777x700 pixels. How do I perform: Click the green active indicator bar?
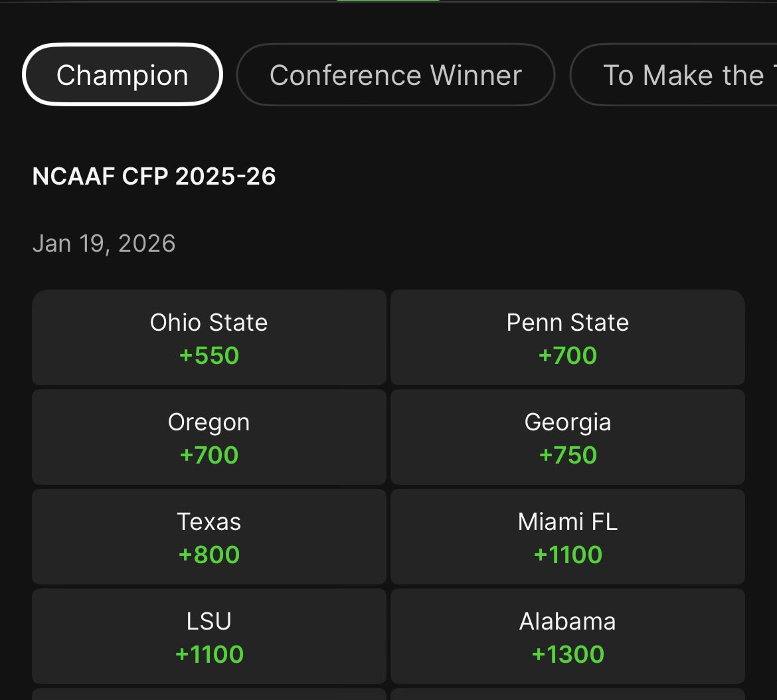pos(388,1)
